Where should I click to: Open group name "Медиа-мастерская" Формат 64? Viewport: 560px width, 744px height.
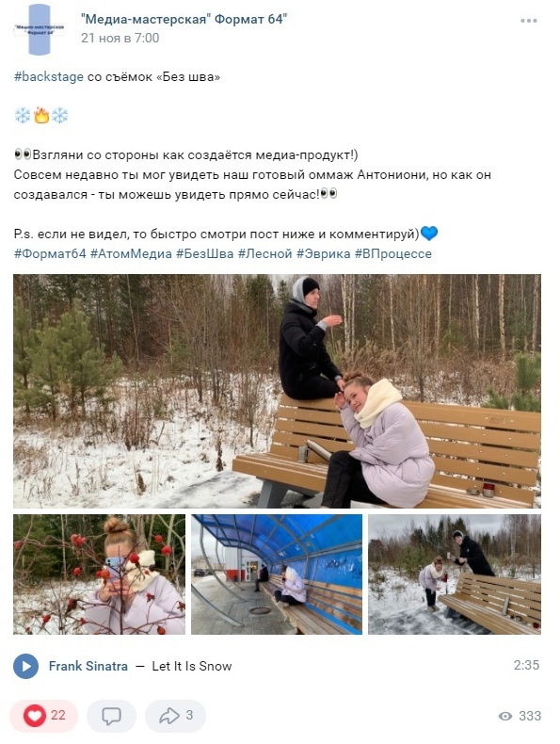tap(184, 19)
